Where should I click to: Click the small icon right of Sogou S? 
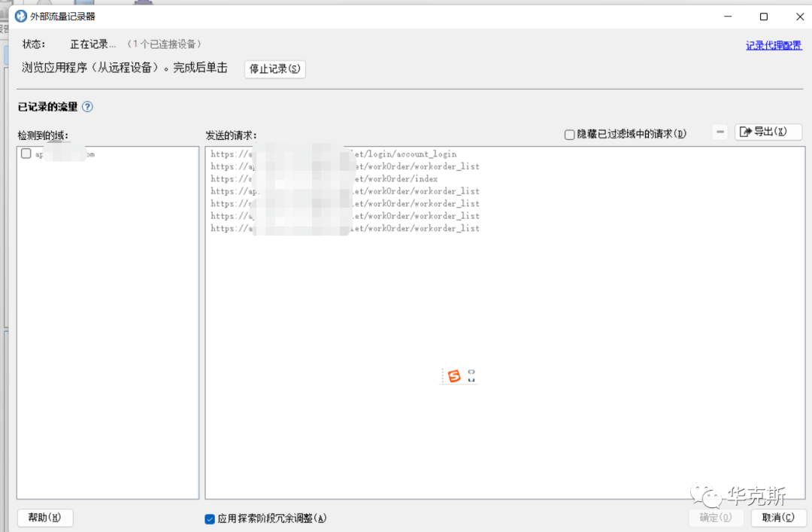pyautogui.click(x=471, y=376)
